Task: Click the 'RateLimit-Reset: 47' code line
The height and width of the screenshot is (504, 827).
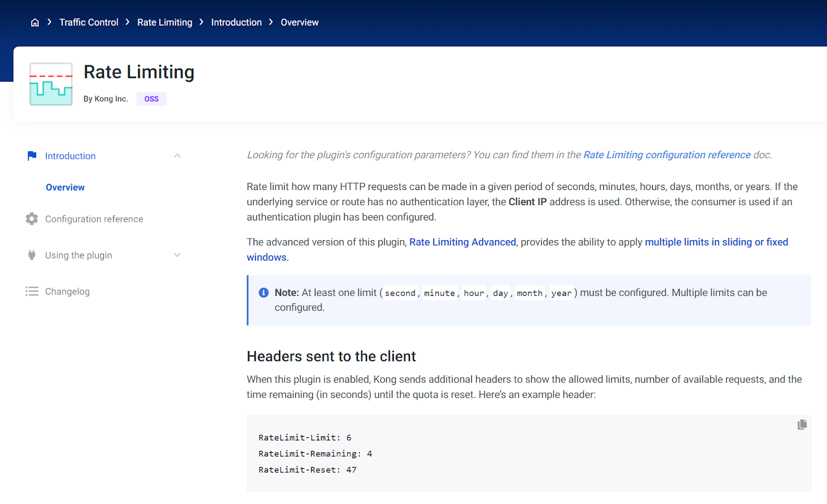Action: click(308, 469)
